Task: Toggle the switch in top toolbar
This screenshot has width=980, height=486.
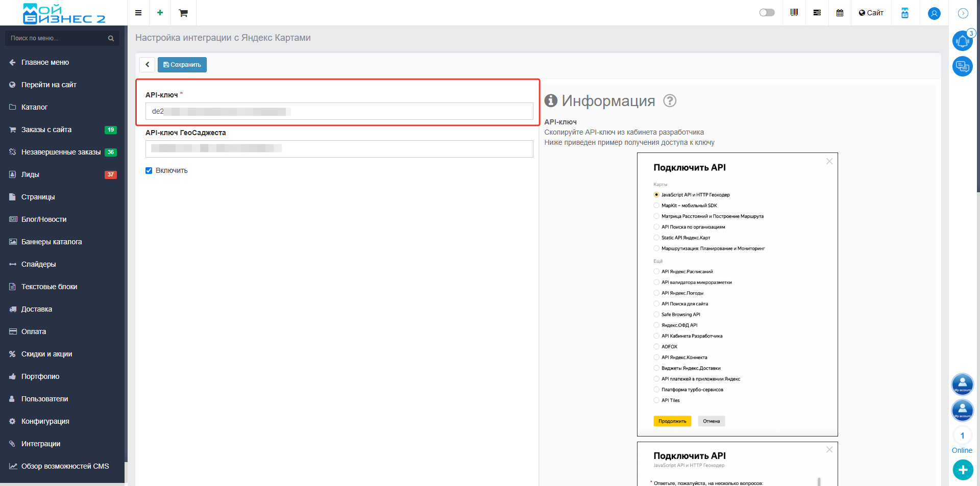Action: (x=767, y=13)
